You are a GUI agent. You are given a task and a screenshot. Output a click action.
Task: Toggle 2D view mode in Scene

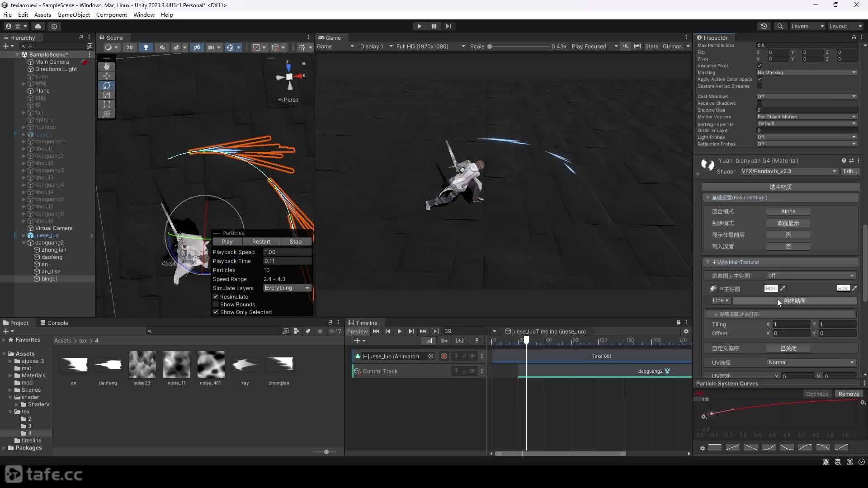click(130, 47)
